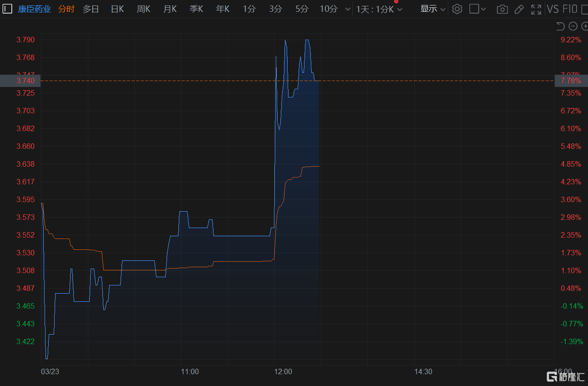Click the layout square icon

point(474,9)
